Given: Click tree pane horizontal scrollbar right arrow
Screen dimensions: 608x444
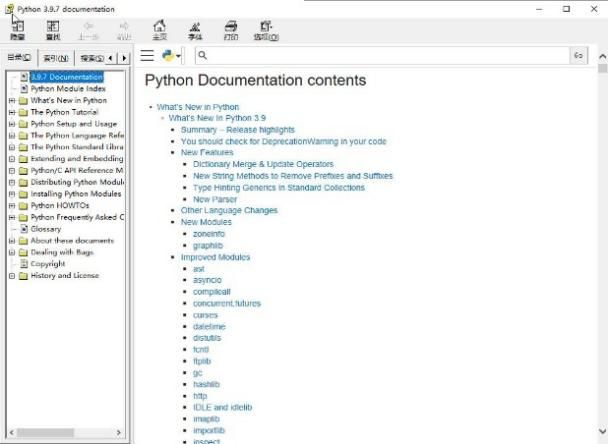Looking at the screenshot, I should tap(119, 432).
